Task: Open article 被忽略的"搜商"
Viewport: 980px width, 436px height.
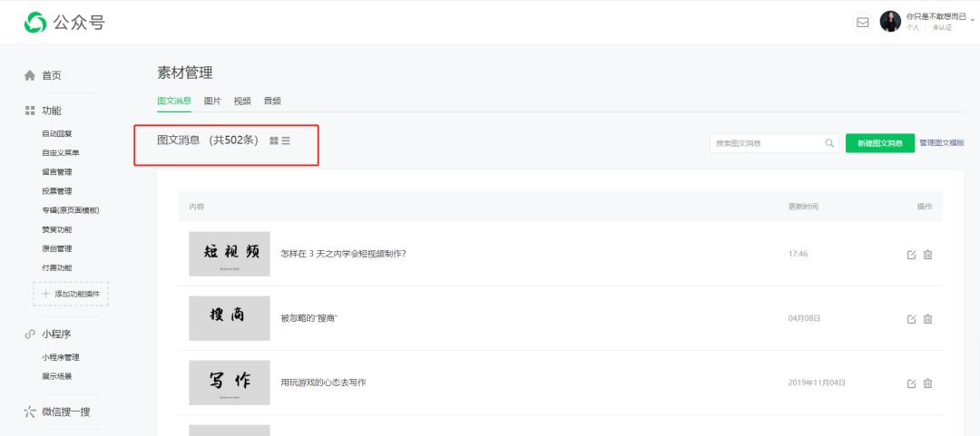Action: pyautogui.click(x=309, y=318)
